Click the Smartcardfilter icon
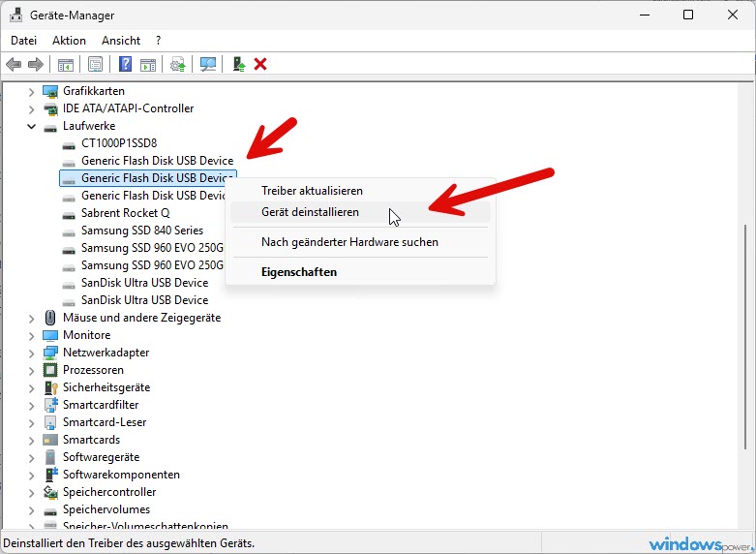Screen dimensions: 756x554 pyautogui.click(x=50, y=405)
